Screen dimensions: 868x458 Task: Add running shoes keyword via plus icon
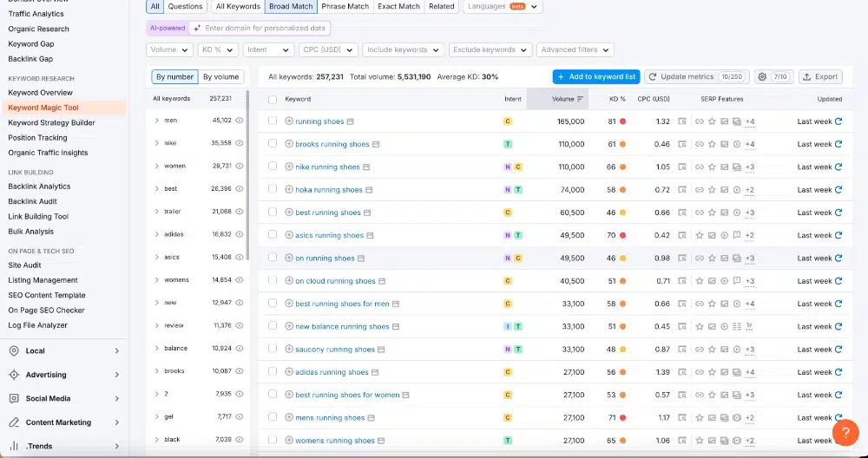tap(289, 121)
